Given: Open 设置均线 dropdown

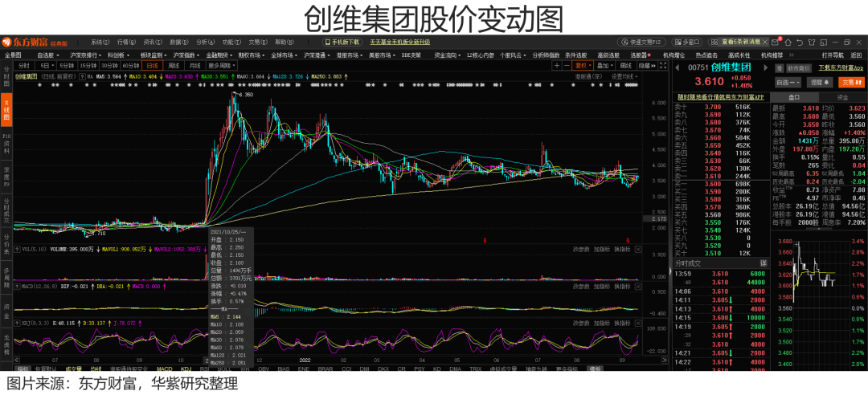Looking at the screenshot, I should pos(624,76).
